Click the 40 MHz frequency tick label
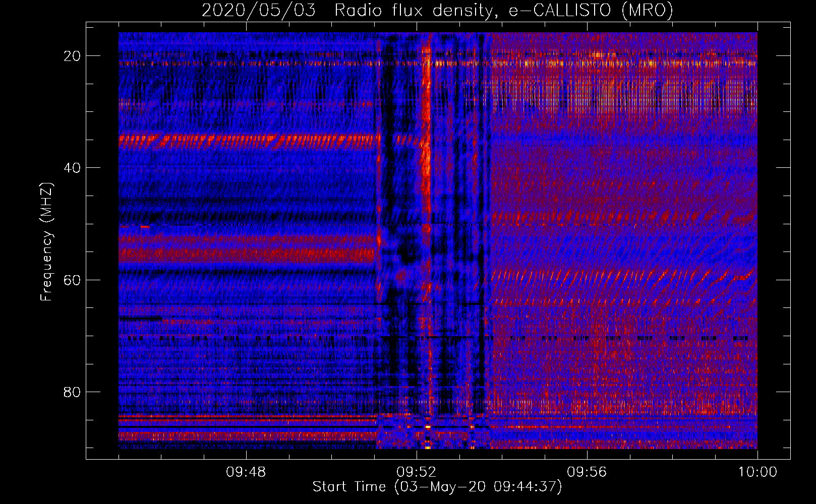The height and width of the screenshot is (504, 816). pyautogui.click(x=72, y=168)
